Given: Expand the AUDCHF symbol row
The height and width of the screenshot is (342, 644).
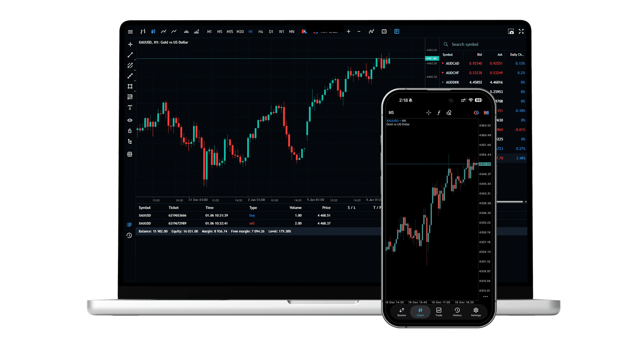Looking at the screenshot, I should pos(483,73).
